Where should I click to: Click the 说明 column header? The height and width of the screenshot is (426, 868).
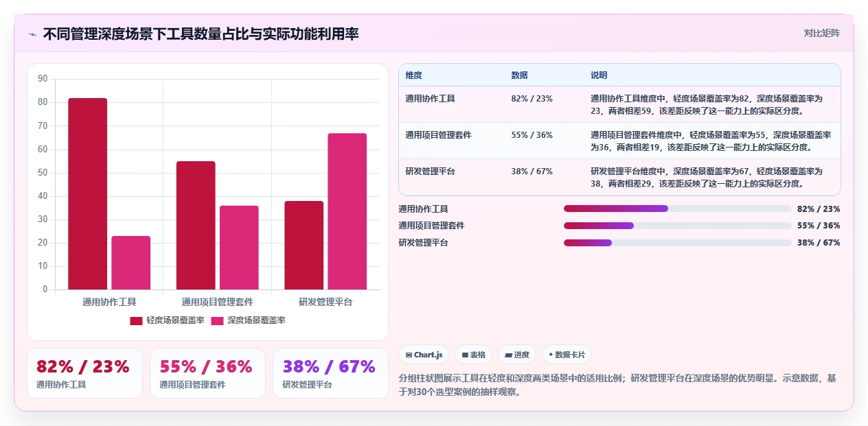(x=599, y=75)
